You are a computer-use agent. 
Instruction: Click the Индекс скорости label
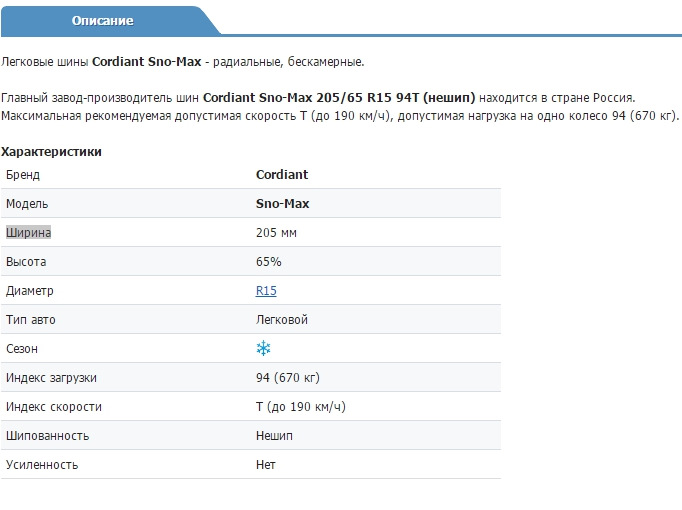tap(54, 407)
